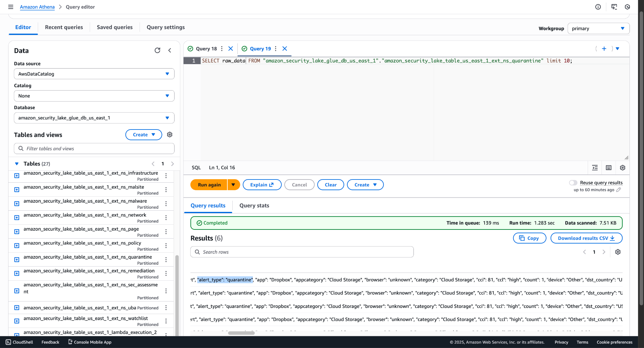
Task: Open the Catalog dropdown
Action: pyautogui.click(x=94, y=96)
